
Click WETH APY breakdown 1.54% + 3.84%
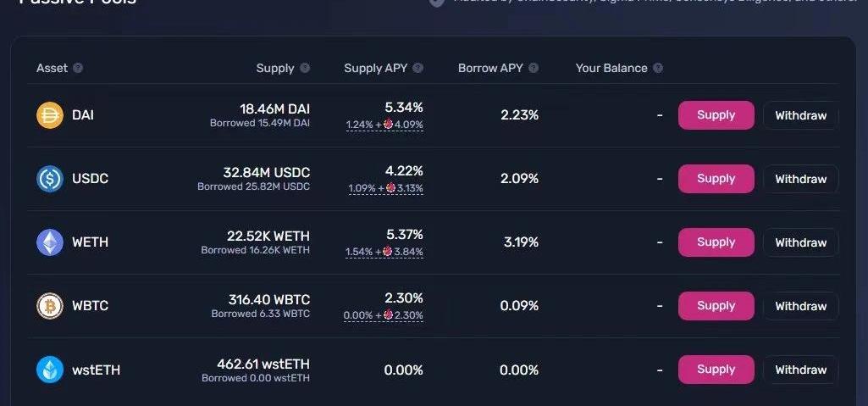click(384, 252)
